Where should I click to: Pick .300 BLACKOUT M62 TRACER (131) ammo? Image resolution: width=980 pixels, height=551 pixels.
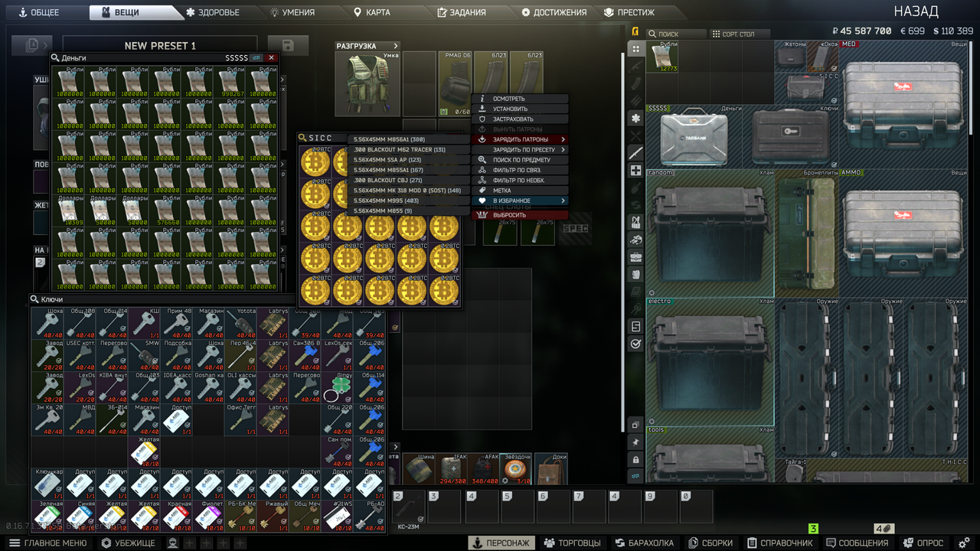(x=408, y=149)
